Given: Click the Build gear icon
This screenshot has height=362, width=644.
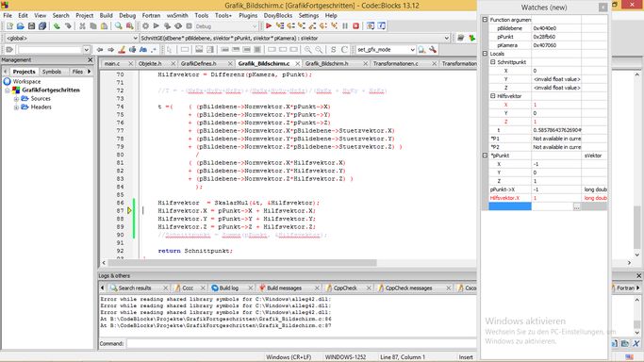Looking at the screenshot, I should [145, 25].
